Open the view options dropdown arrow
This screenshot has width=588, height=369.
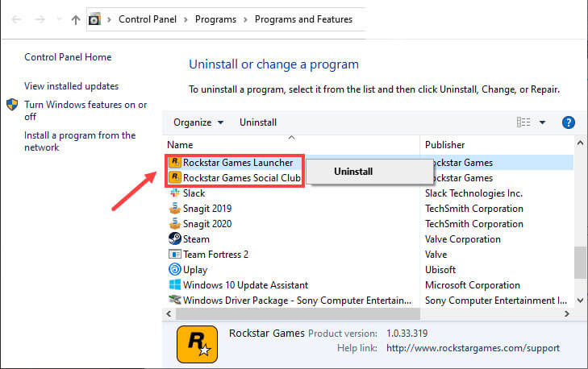pos(542,122)
